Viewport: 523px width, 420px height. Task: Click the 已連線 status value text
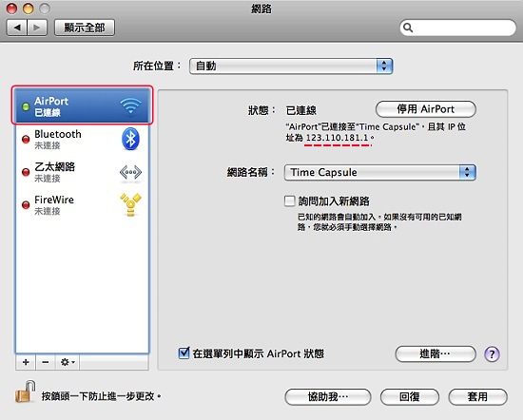[x=300, y=110]
